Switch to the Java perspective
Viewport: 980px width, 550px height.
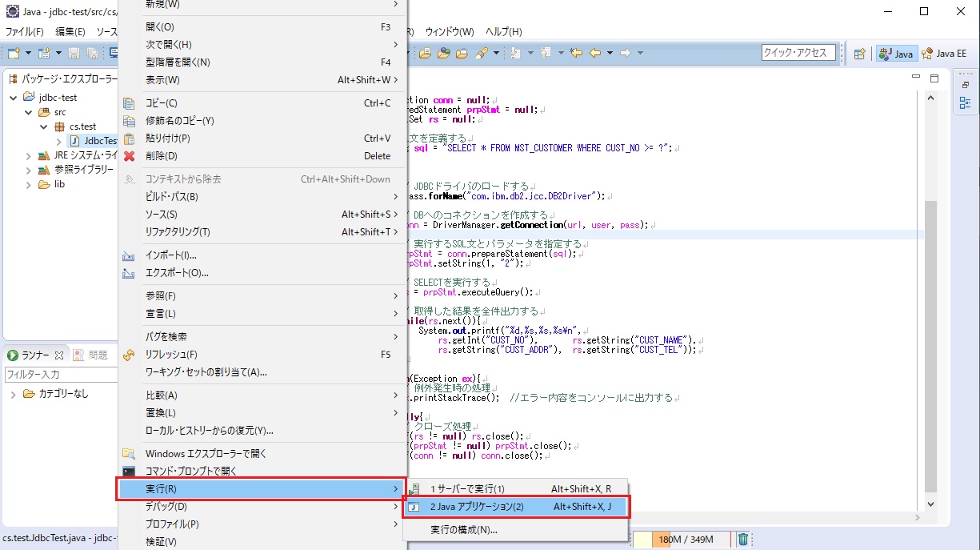(896, 54)
